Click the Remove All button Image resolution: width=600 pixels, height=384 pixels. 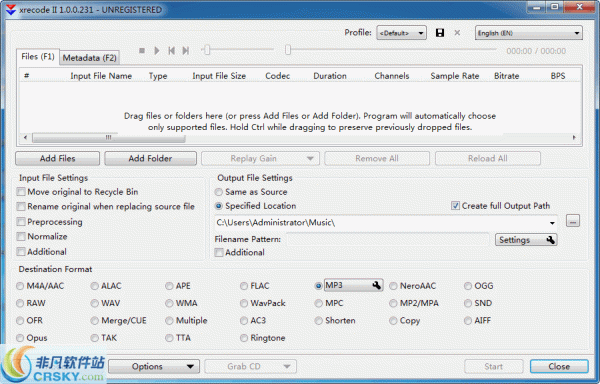click(377, 158)
